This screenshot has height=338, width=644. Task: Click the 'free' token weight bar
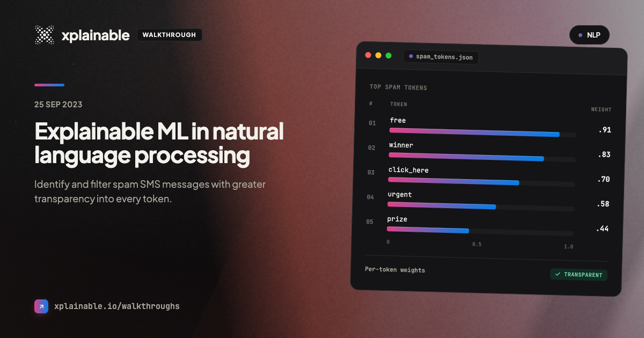pos(482,133)
